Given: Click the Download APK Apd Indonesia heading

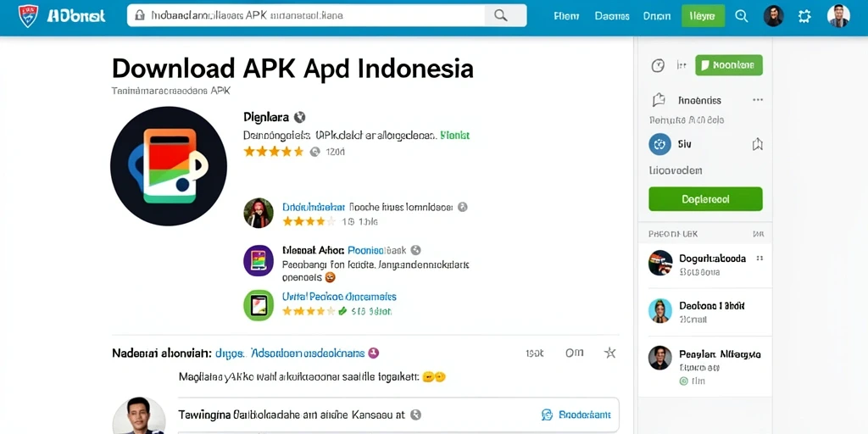Looking at the screenshot, I should [292, 69].
